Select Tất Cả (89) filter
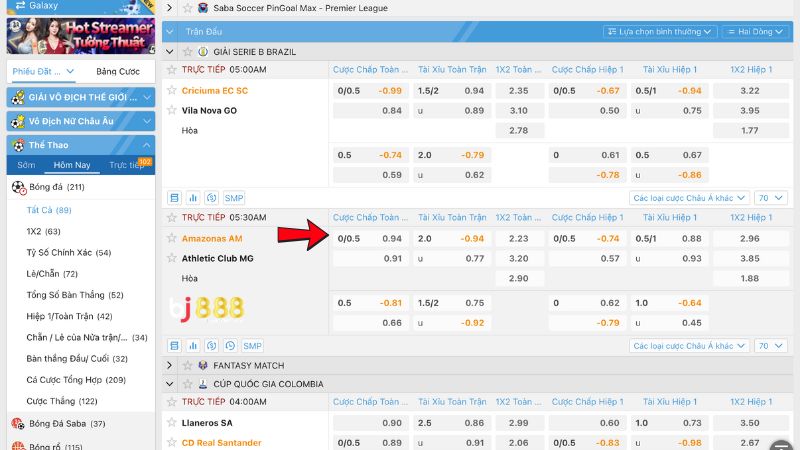800x450 pixels. (49, 210)
